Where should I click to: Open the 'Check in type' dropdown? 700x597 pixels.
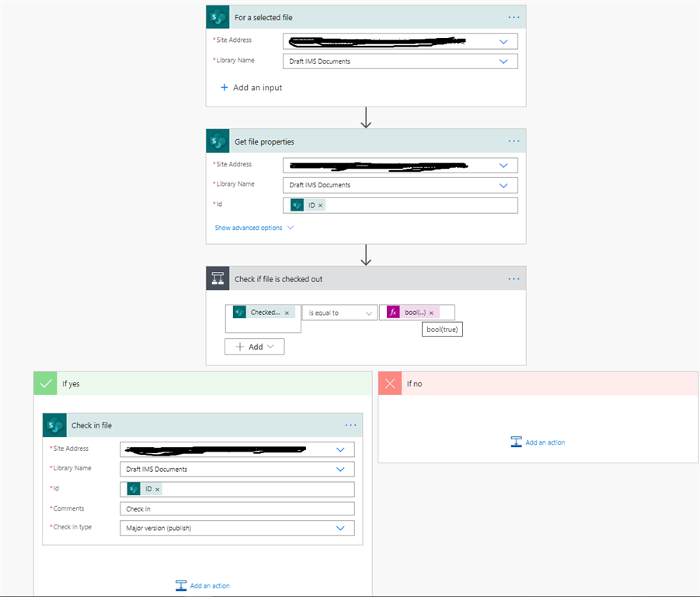(237, 528)
